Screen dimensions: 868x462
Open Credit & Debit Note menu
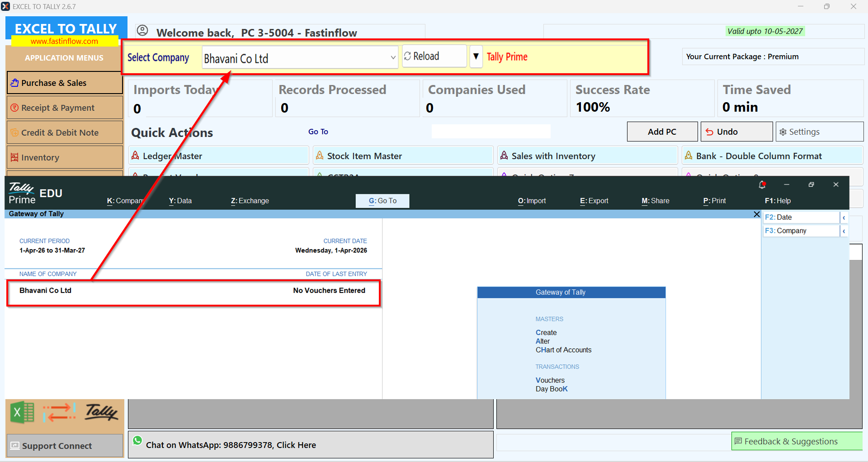click(x=65, y=132)
